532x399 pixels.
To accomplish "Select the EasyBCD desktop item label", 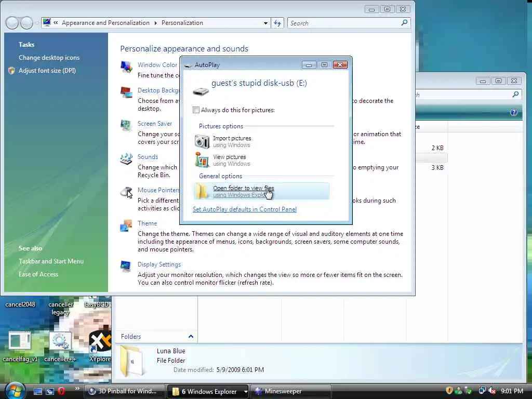I will [97, 304].
